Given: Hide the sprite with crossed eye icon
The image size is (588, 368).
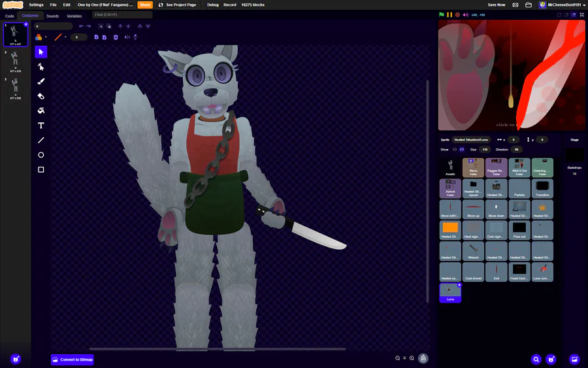Looking at the screenshot, I should 462,149.
